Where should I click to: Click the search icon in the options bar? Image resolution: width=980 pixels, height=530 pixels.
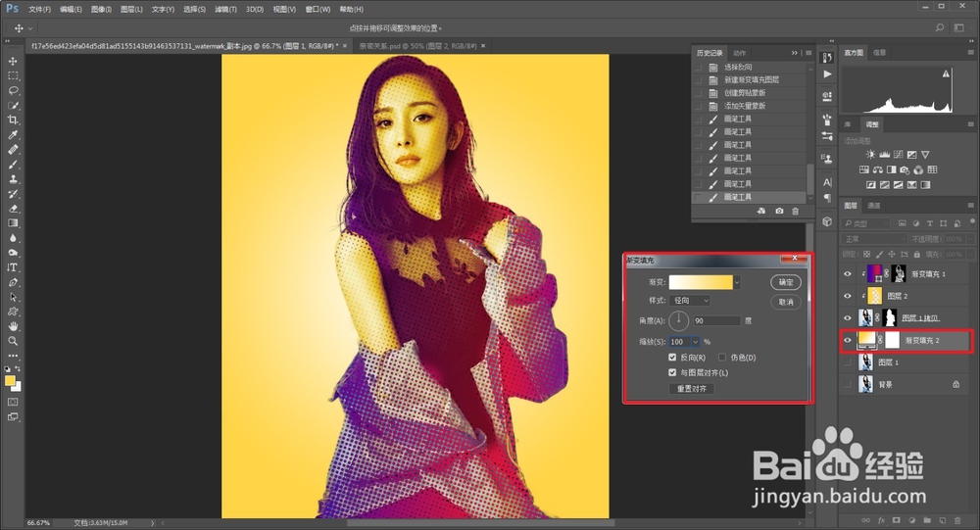[940, 28]
